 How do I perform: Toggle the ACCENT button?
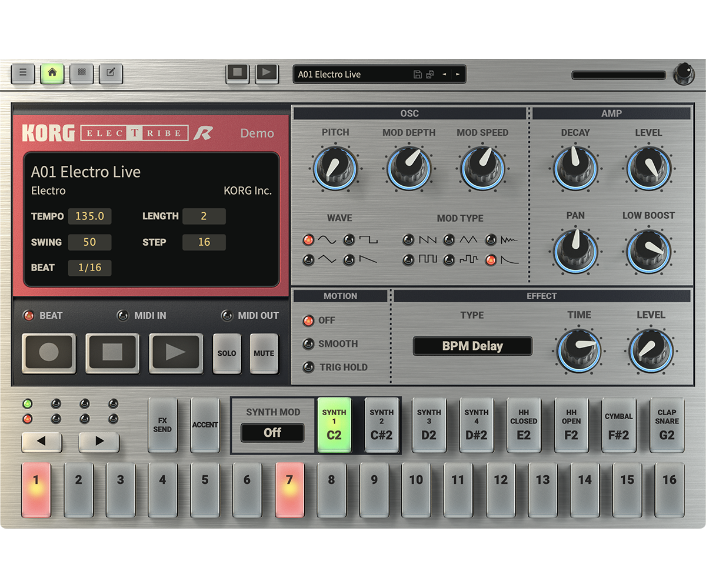click(205, 425)
